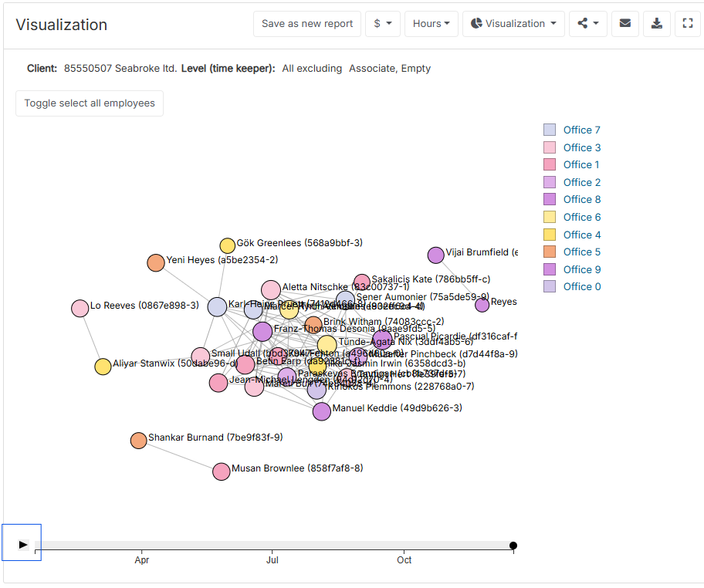The height and width of the screenshot is (588, 704).
Task: Select the Lo Reeves node
Action: (80, 309)
